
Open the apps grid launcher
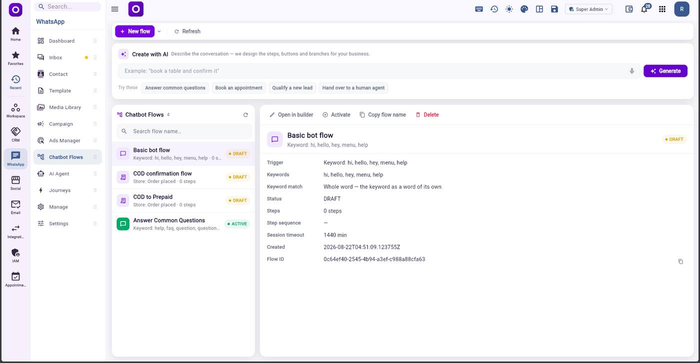[662, 9]
